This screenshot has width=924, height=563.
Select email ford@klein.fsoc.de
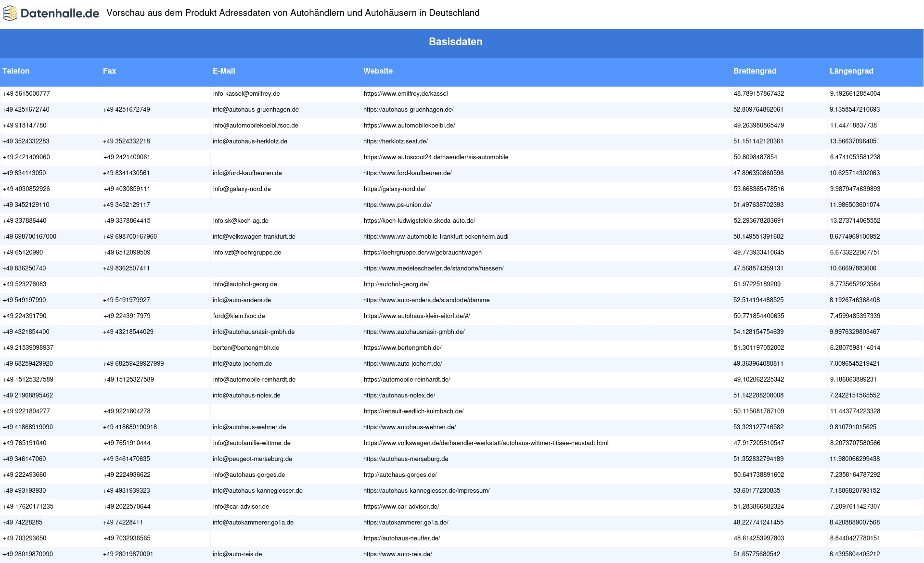[239, 316]
